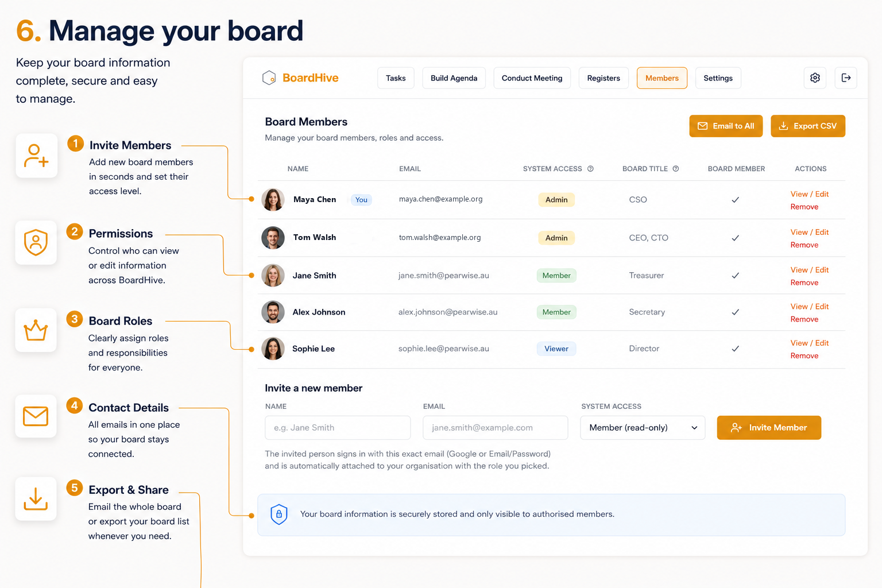This screenshot has height=588, width=882.
Task: Click the Export CSV button
Action: 808,126
